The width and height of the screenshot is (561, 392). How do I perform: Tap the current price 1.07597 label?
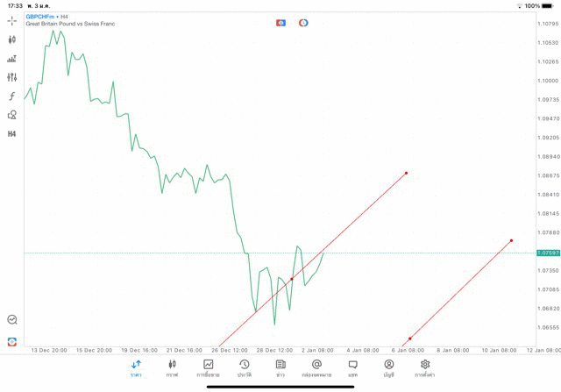click(549, 253)
